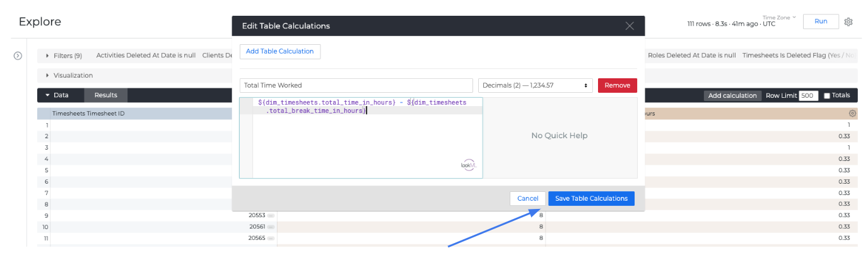
Task: Open Explore settings gear next to Run
Action: pyautogui.click(x=848, y=21)
